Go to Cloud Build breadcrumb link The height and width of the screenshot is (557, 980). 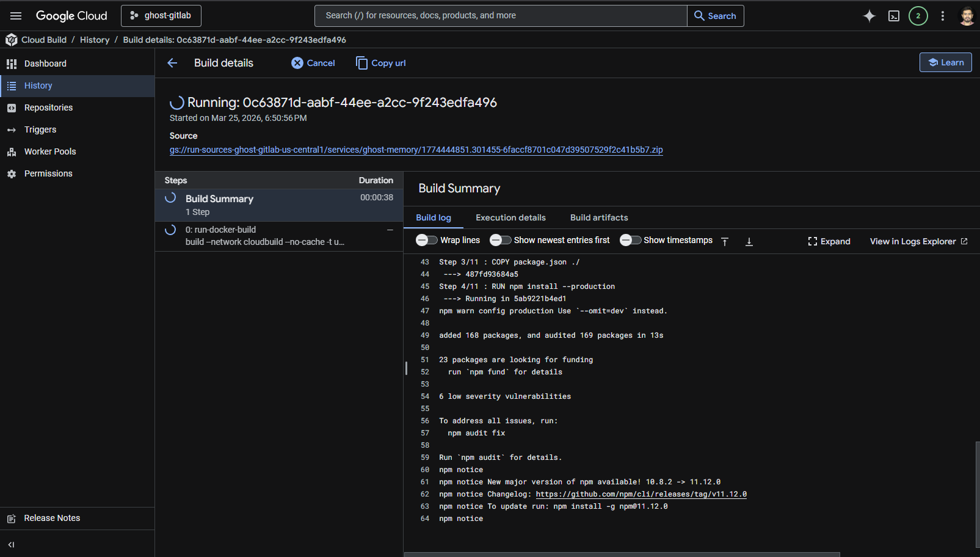(44, 40)
